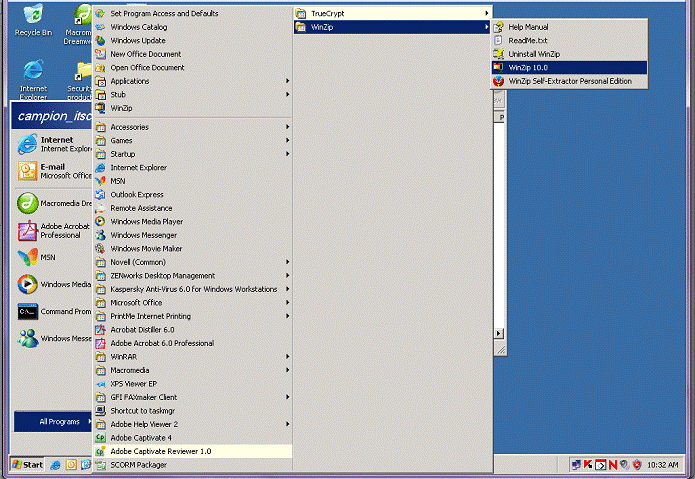695x479 pixels.
Task: Expand the Accessories submenu arrow
Action: click(287, 127)
